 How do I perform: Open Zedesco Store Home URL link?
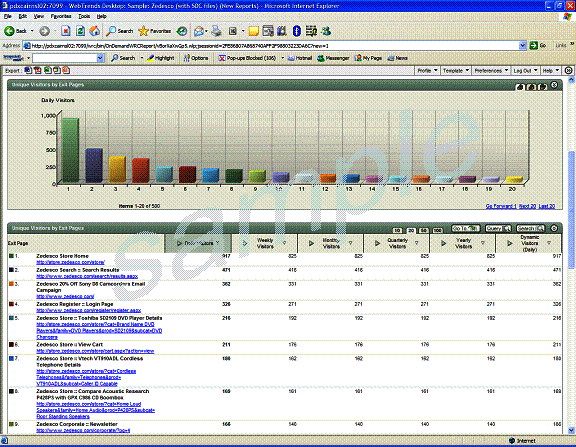coord(71,262)
